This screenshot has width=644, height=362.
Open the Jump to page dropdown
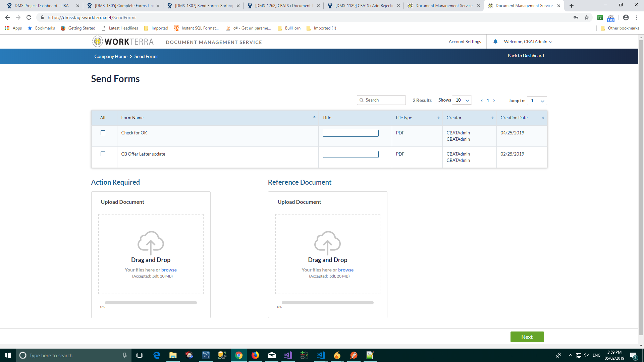[537, 101]
